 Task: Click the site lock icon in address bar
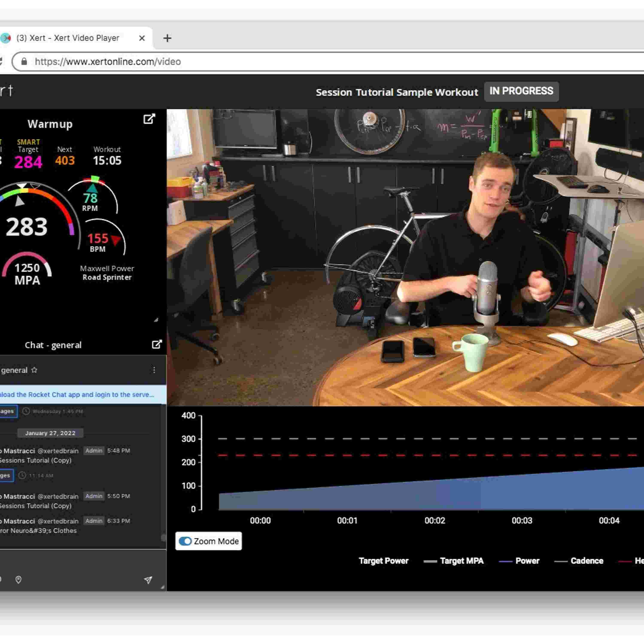[24, 62]
